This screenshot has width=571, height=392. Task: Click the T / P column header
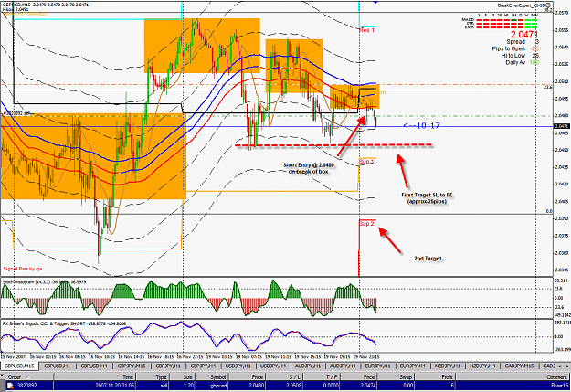pos(322,376)
